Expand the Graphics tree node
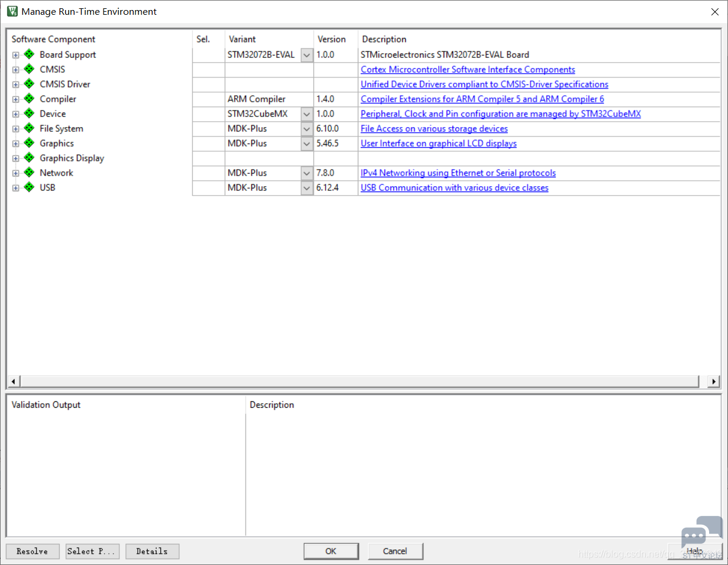 (x=16, y=144)
